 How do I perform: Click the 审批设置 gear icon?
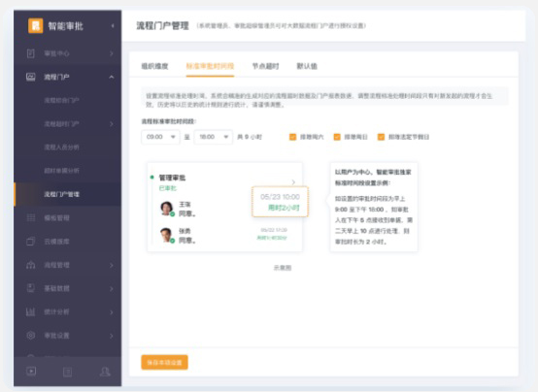coord(31,336)
